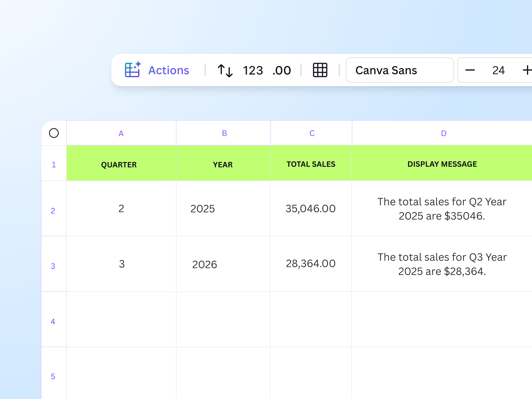Select the quarter cell containing 3
The height and width of the screenshot is (399, 532).
(x=121, y=264)
